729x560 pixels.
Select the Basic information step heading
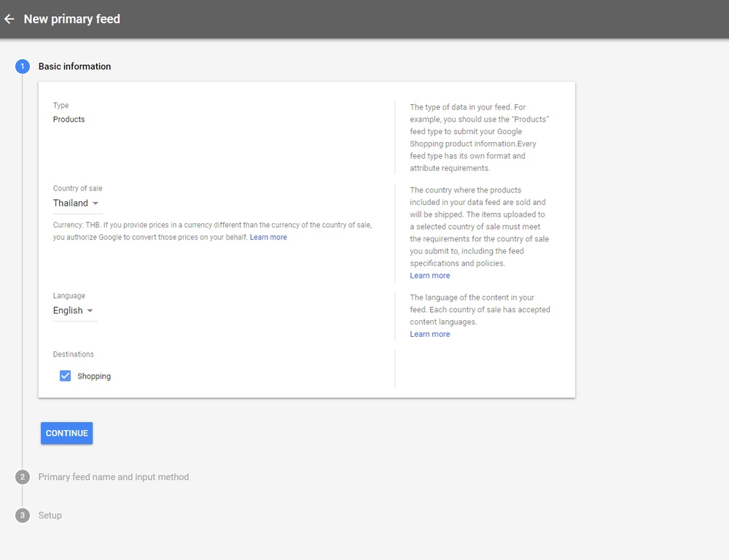point(74,66)
